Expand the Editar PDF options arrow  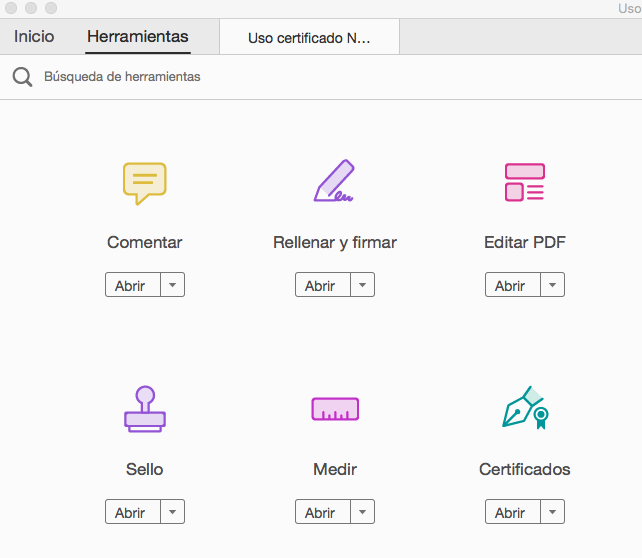point(552,285)
